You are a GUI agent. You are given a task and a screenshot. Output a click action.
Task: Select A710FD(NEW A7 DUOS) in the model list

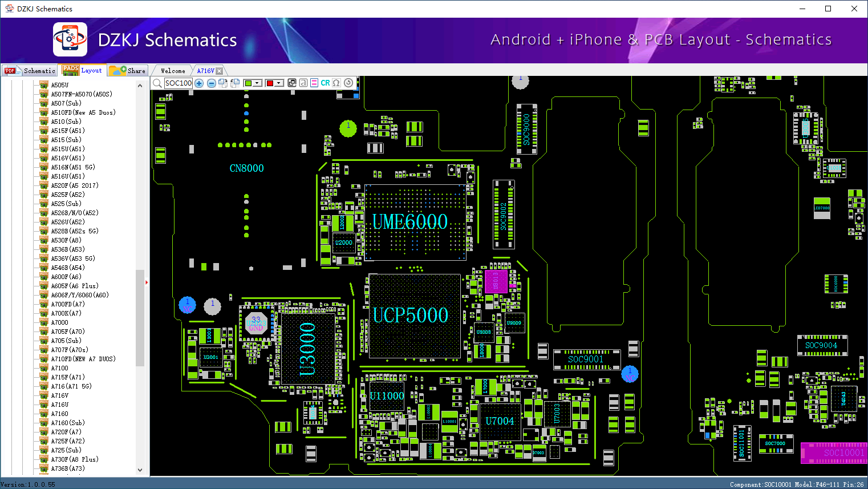(83, 359)
